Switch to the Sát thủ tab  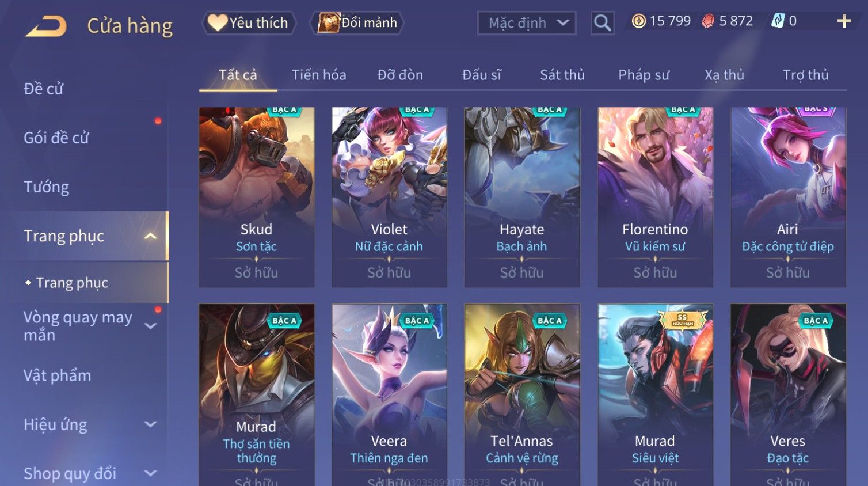[562, 75]
